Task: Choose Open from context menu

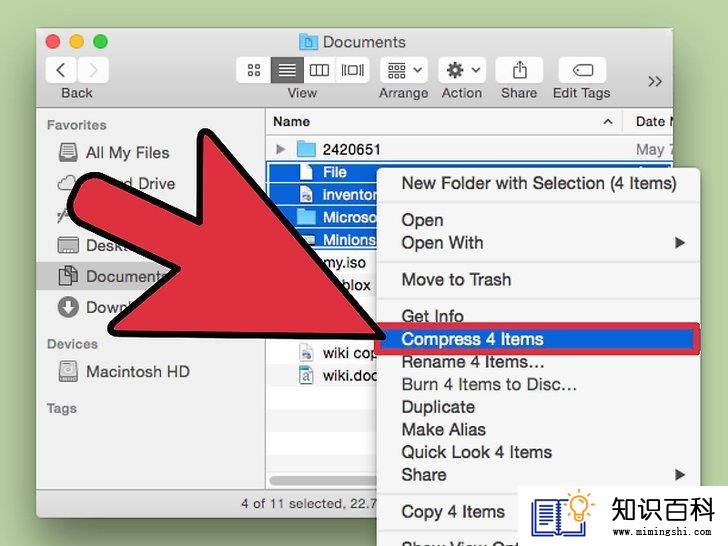Action: [x=539, y=220]
